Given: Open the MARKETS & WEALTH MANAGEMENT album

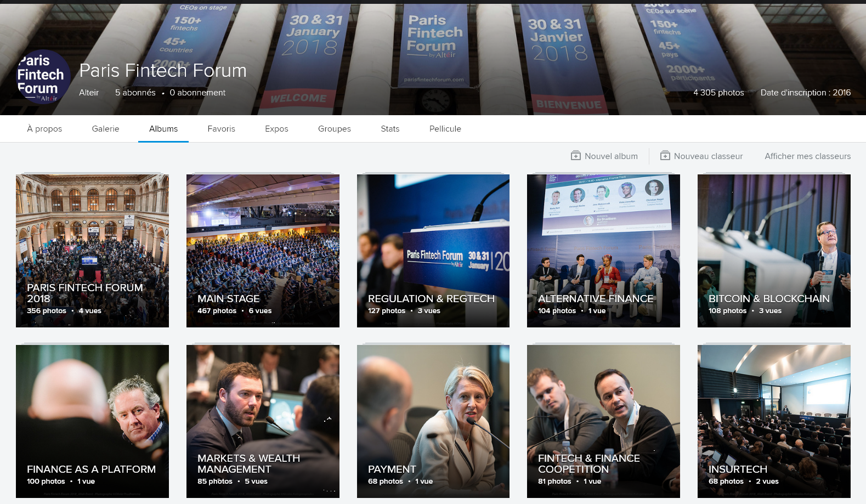Looking at the screenshot, I should [x=263, y=421].
